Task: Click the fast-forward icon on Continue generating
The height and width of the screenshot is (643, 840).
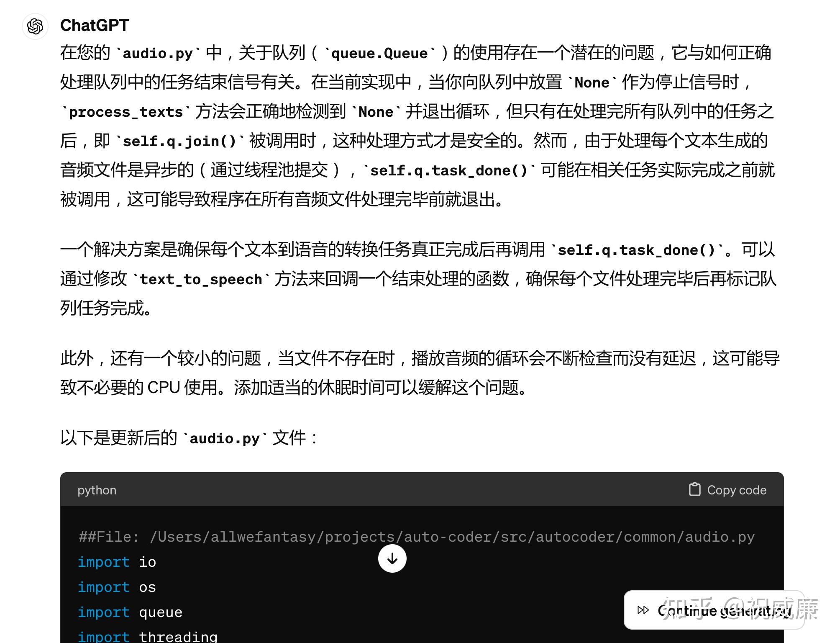Action: pyautogui.click(x=643, y=610)
